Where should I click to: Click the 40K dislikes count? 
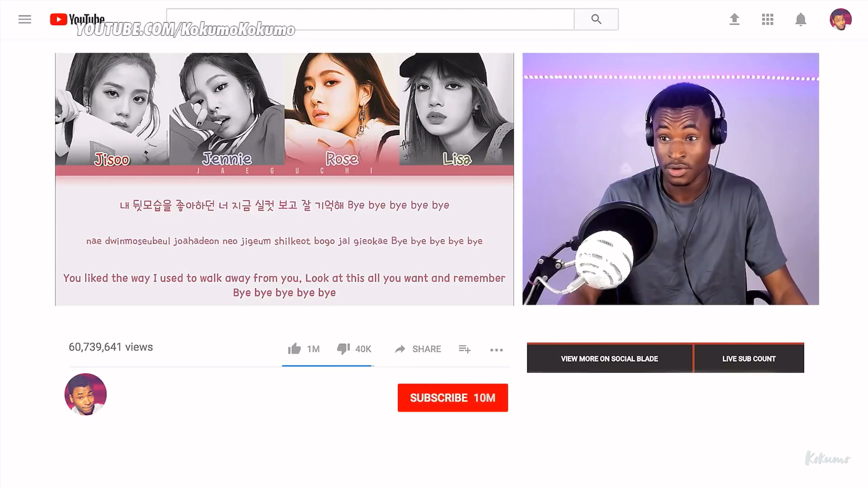(363, 349)
